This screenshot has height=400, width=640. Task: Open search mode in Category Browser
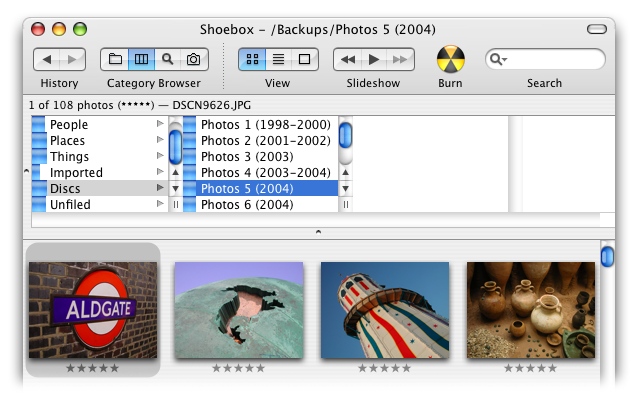click(167, 59)
